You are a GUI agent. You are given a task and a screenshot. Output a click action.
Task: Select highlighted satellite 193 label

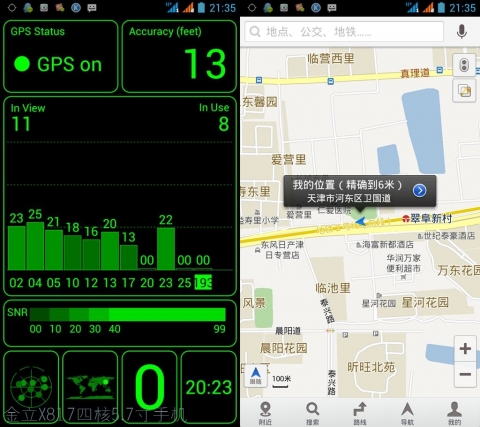point(203,283)
